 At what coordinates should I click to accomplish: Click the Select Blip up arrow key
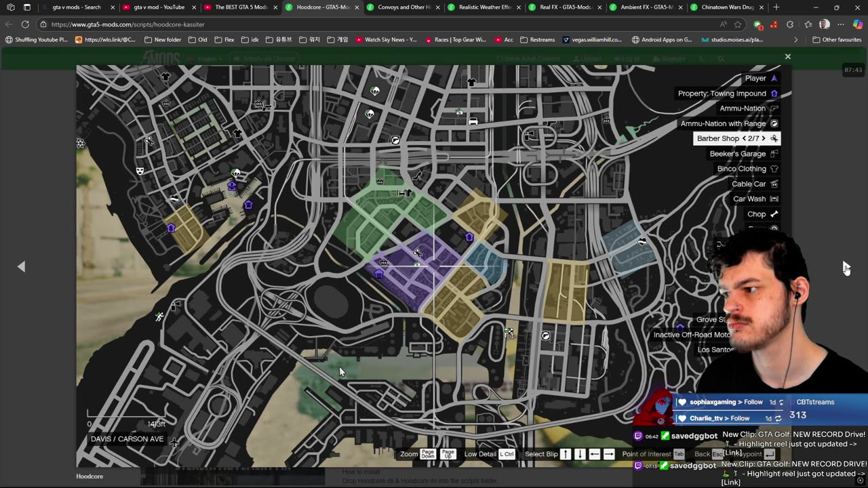pyautogui.click(x=566, y=454)
